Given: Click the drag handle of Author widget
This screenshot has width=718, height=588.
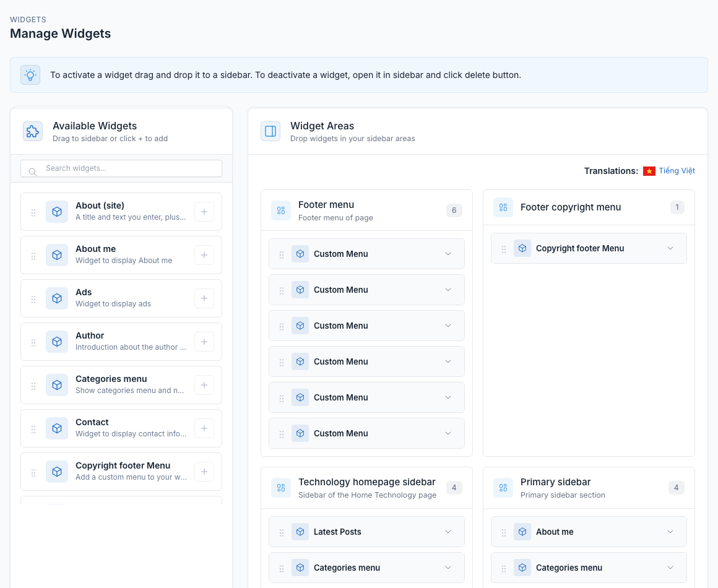Looking at the screenshot, I should point(33,342).
